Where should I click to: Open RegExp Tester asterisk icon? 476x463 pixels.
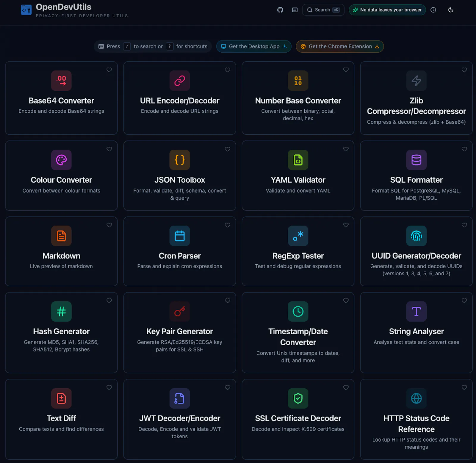click(298, 236)
